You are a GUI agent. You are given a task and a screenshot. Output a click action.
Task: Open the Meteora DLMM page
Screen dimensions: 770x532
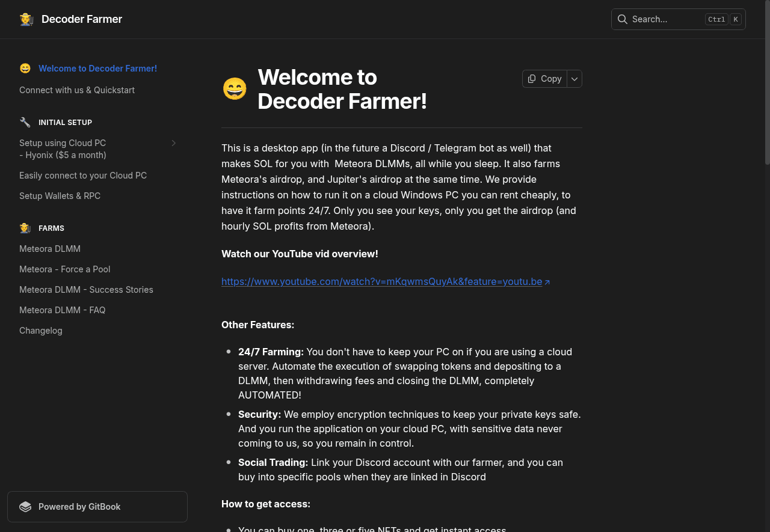[x=50, y=248]
